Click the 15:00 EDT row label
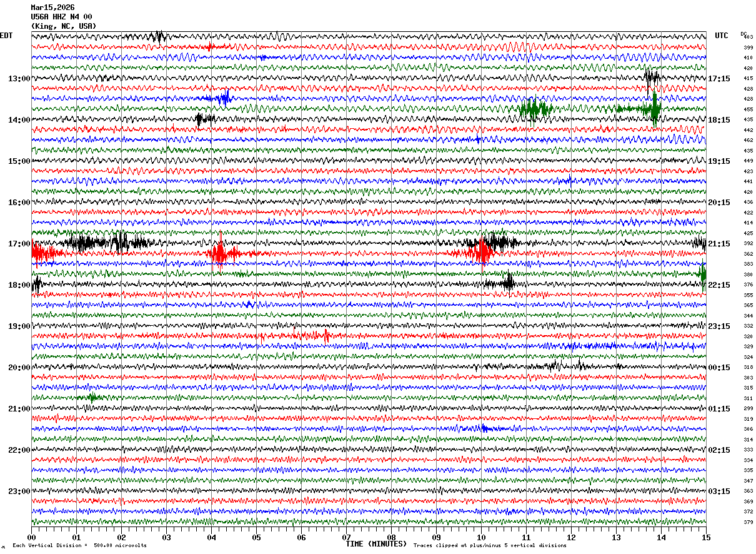The image size is (756, 554). coord(19,161)
